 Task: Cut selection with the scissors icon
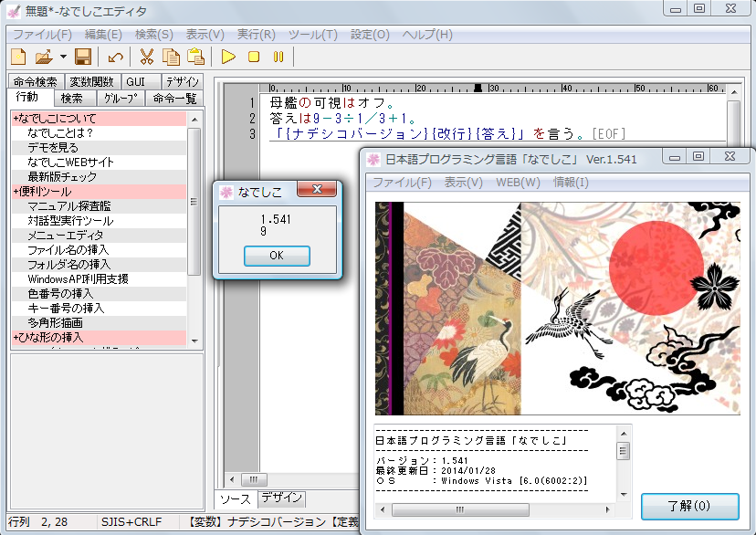coord(147,57)
